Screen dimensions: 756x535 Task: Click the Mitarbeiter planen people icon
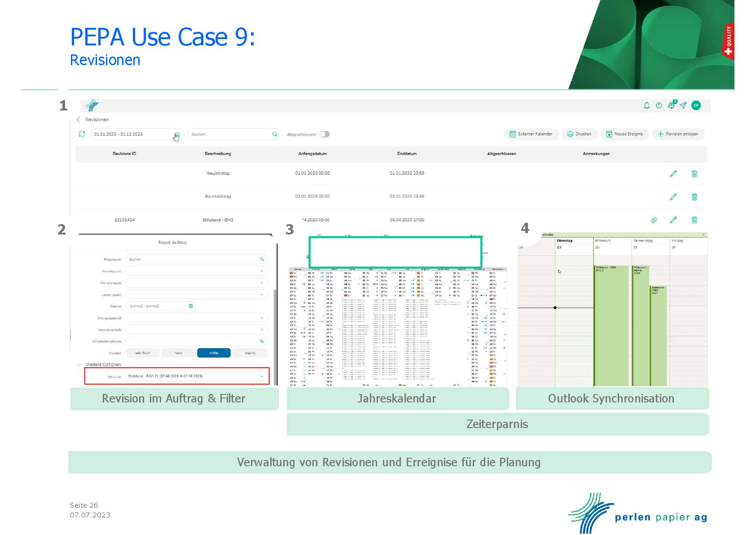coord(262,341)
